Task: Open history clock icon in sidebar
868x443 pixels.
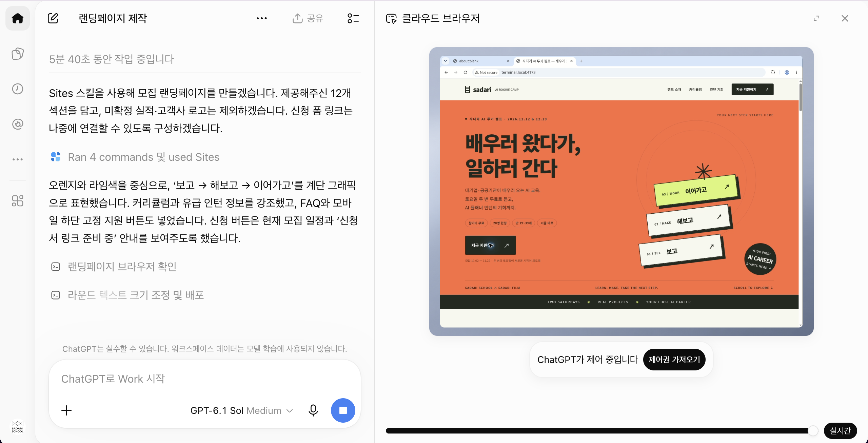Action: pyautogui.click(x=18, y=89)
